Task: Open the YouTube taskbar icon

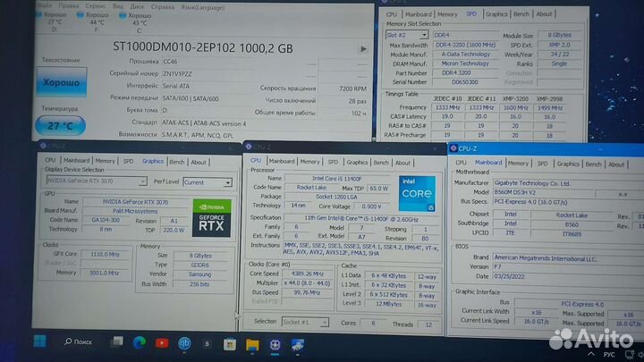Action: [162, 343]
